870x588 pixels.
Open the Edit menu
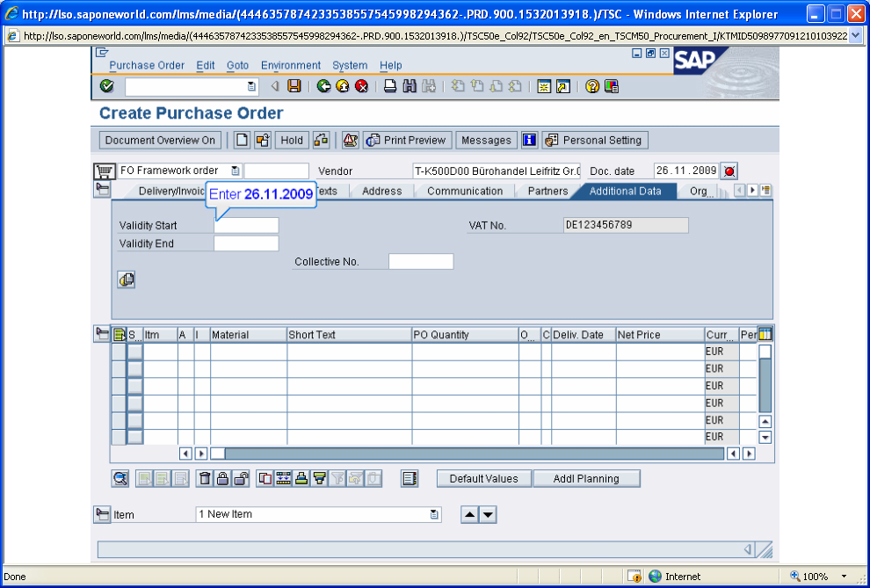click(x=206, y=65)
